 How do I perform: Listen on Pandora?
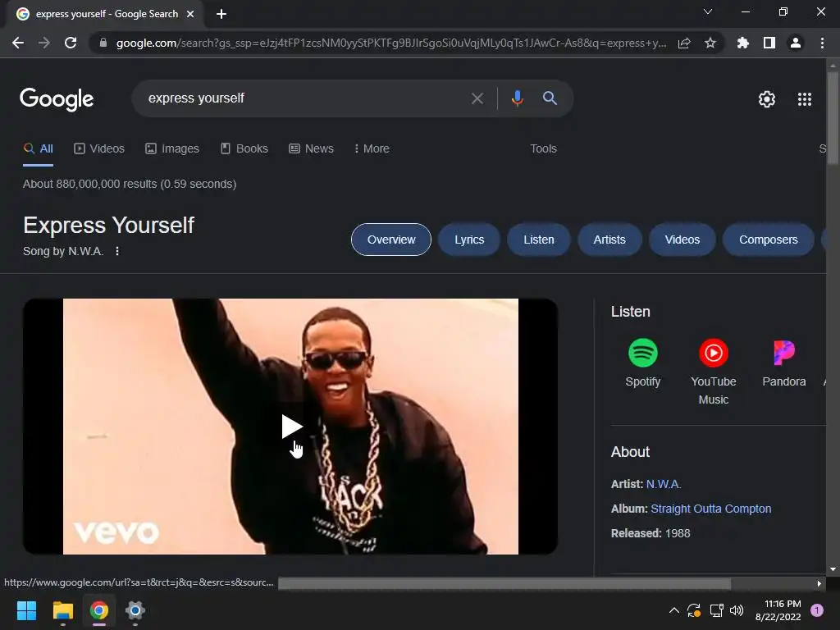click(x=784, y=363)
